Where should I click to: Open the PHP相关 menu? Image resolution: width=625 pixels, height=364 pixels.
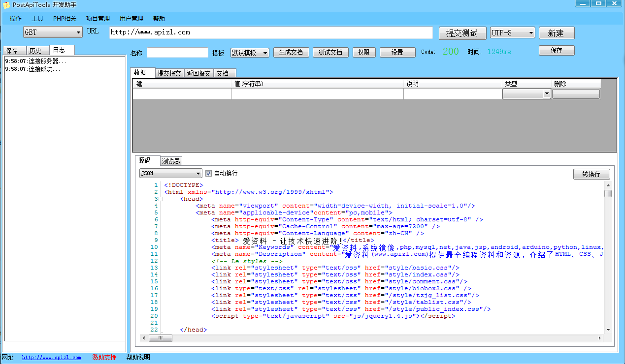[x=65, y=19]
